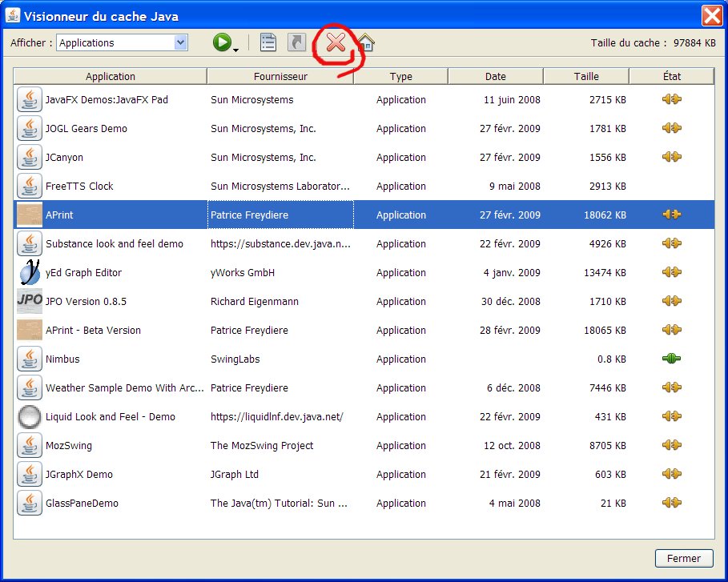Click the state icon in the JavaFX Pad row

coord(671,98)
